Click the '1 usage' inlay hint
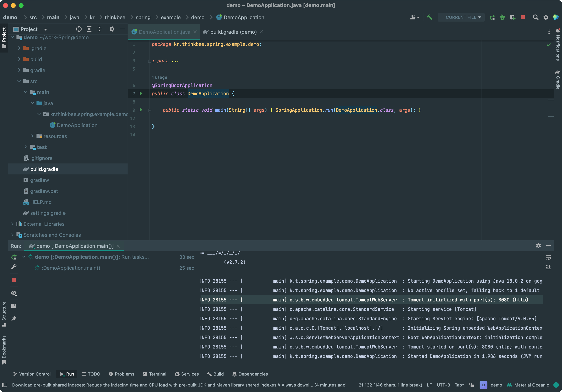 tap(159, 77)
